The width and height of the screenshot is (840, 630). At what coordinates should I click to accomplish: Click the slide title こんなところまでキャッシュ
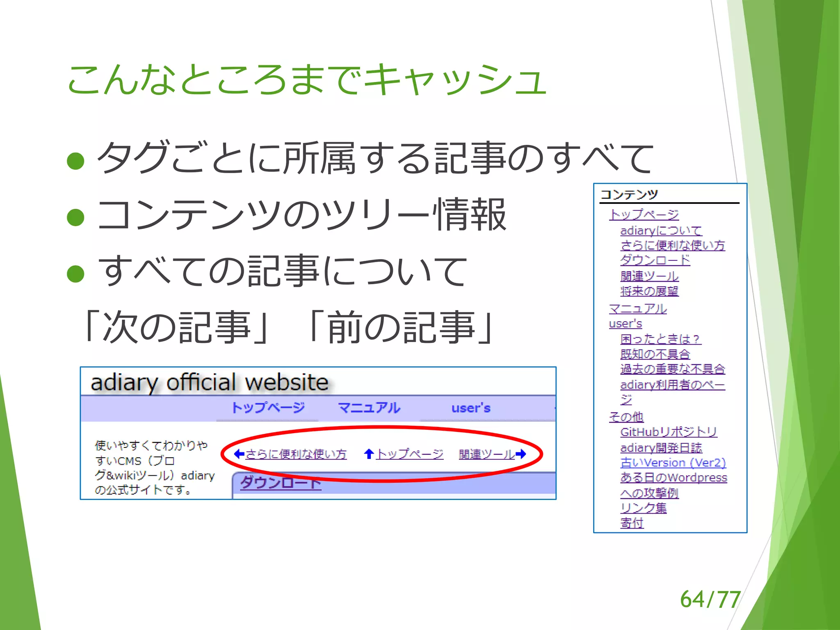[x=306, y=80]
